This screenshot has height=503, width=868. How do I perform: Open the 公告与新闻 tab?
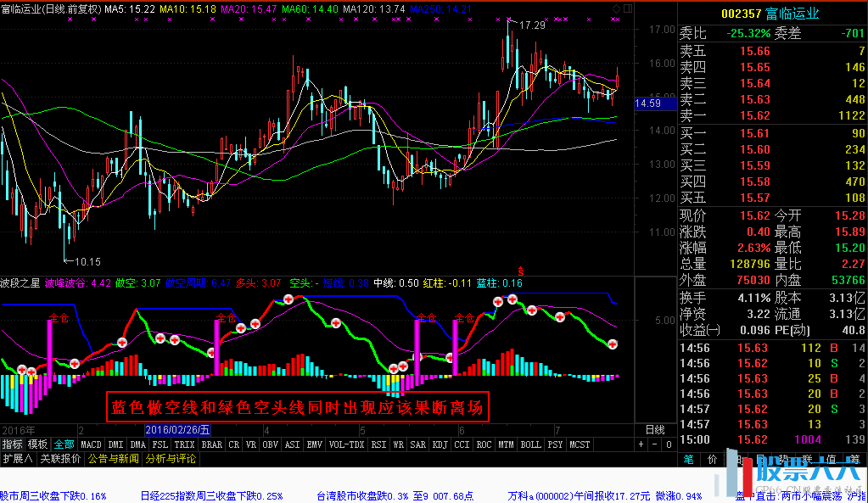click(x=113, y=458)
